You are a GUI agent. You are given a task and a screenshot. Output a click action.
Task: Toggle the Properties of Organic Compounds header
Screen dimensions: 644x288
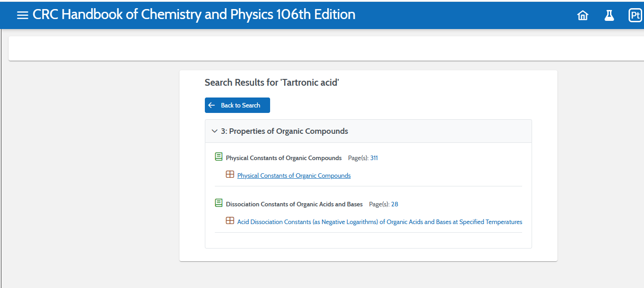284,131
